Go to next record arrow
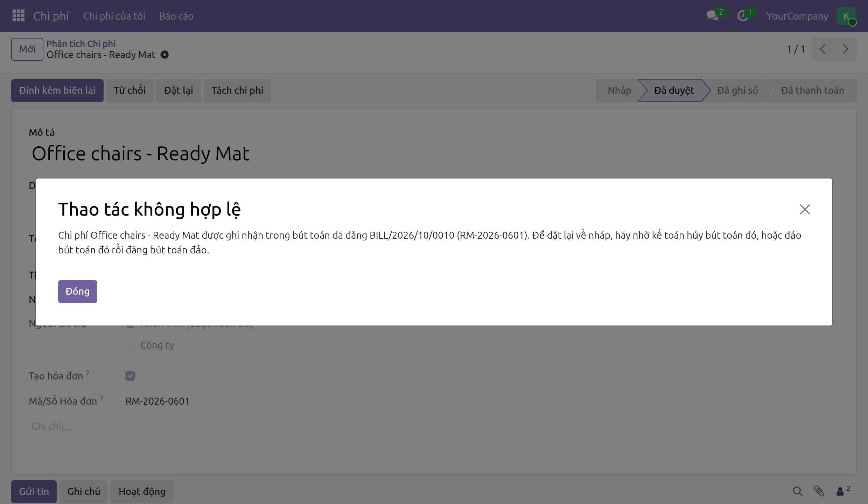 (x=845, y=49)
